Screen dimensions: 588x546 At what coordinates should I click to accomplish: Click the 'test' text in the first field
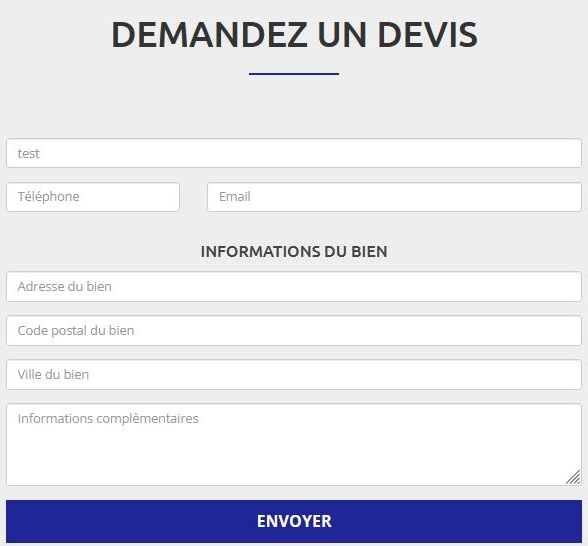click(x=28, y=153)
